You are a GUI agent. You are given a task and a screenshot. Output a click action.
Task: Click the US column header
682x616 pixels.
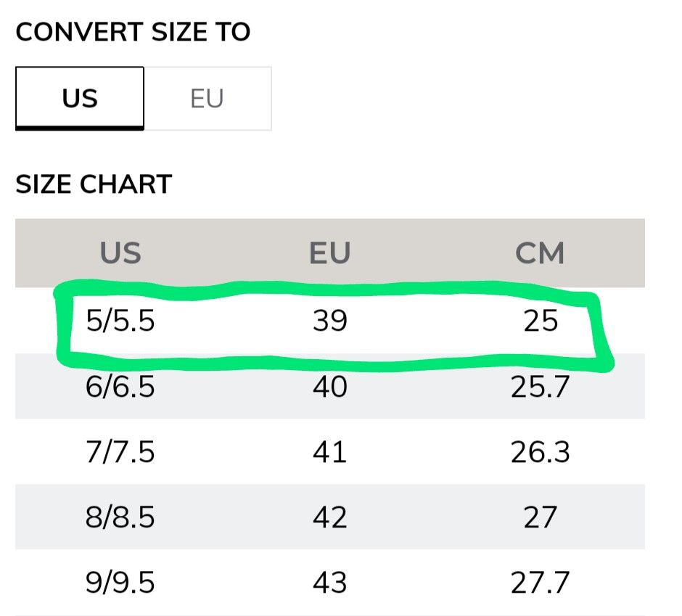pos(120,253)
